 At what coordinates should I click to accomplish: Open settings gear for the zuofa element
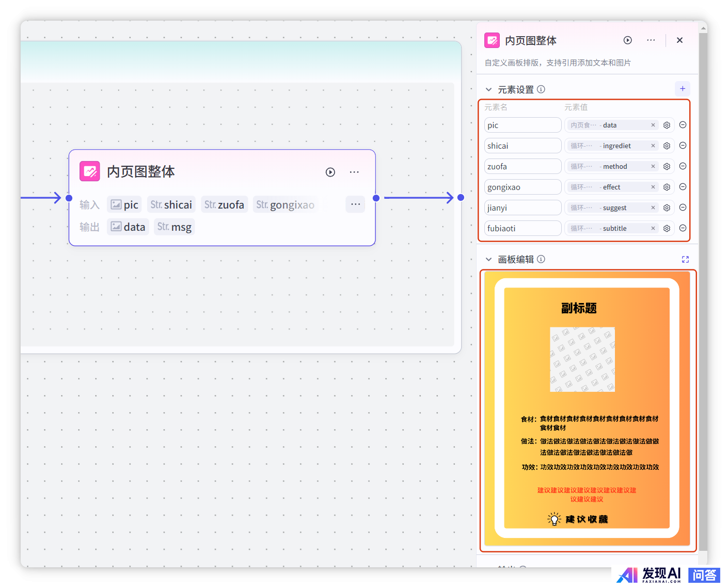click(667, 167)
